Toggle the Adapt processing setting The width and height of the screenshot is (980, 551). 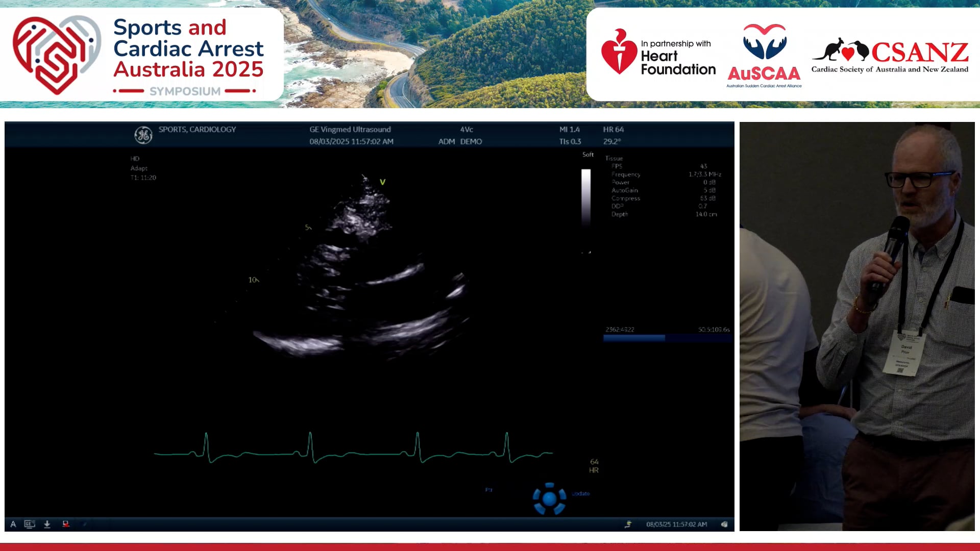pos(139,168)
